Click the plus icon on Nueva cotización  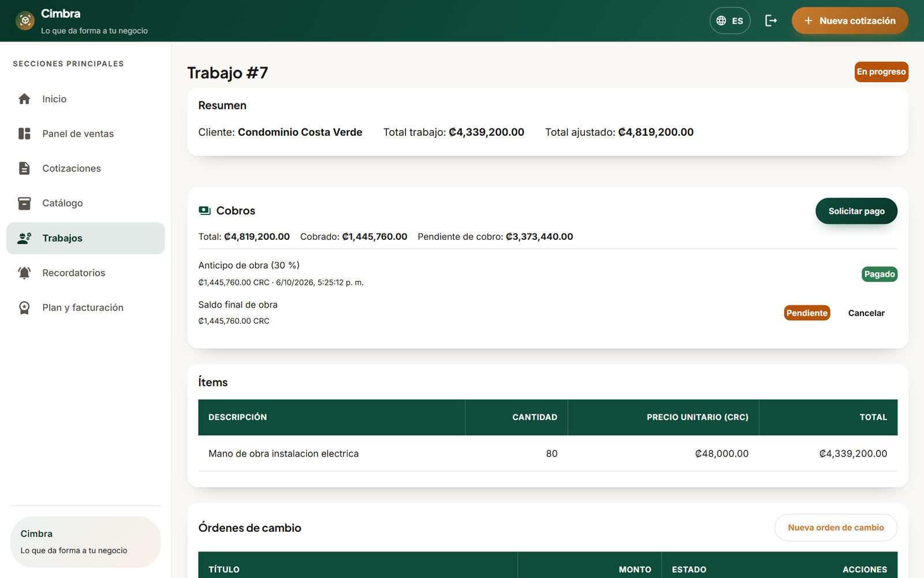808,21
